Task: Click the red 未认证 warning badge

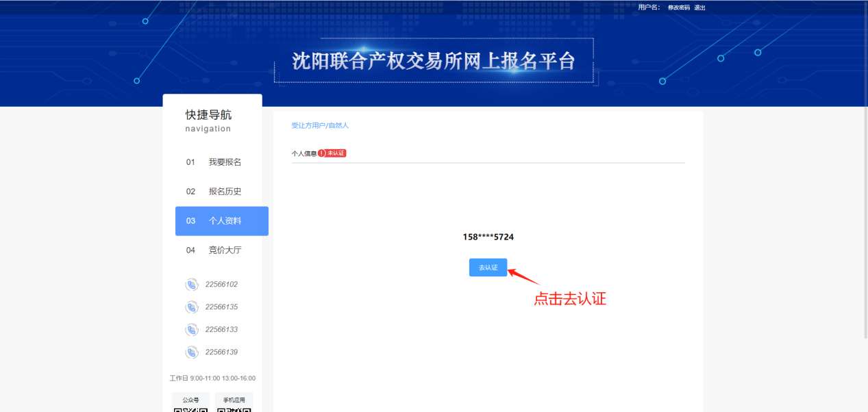Action: pyautogui.click(x=332, y=153)
